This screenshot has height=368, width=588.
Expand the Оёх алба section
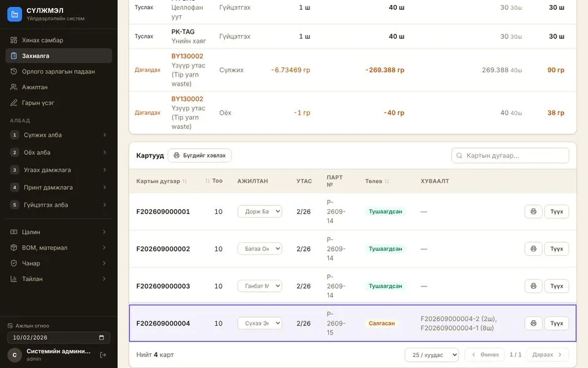click(59, 153)
